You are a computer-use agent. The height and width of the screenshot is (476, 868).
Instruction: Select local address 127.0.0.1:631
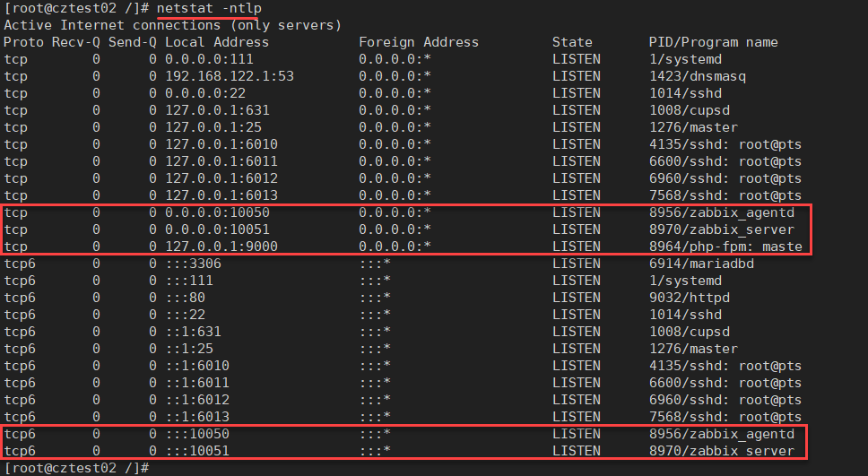[x=218, y=110]
